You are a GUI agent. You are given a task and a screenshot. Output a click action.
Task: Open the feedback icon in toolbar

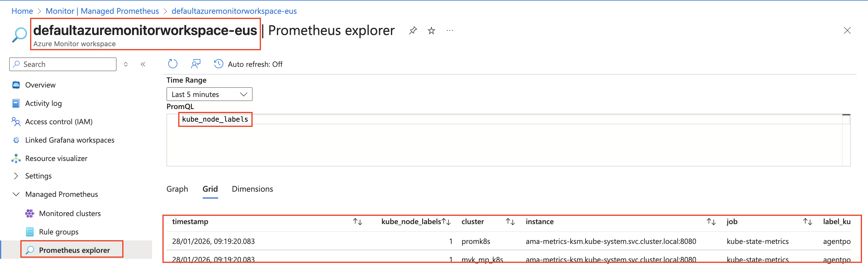pyautogui.click(x=196, y=64)
